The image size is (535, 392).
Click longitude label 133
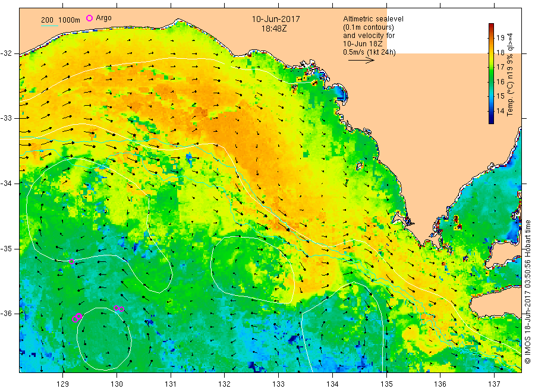coord(278,384)
